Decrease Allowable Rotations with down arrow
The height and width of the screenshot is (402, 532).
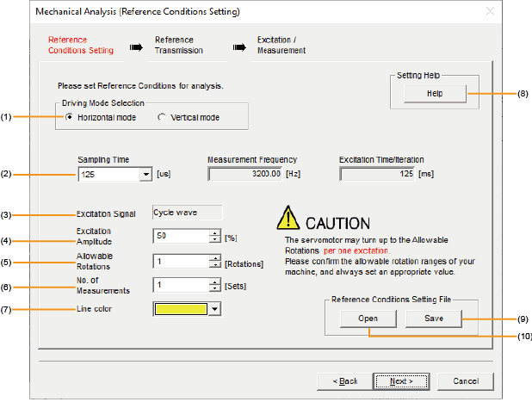213,263
